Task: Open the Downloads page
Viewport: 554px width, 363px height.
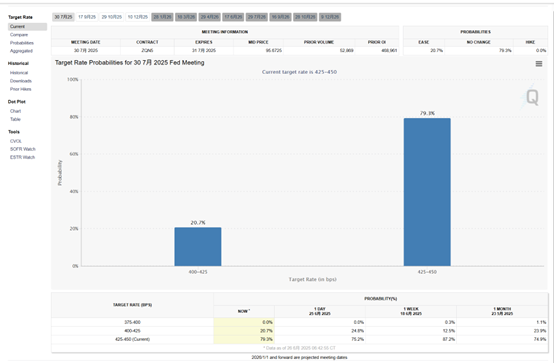Action: [20, 81]
